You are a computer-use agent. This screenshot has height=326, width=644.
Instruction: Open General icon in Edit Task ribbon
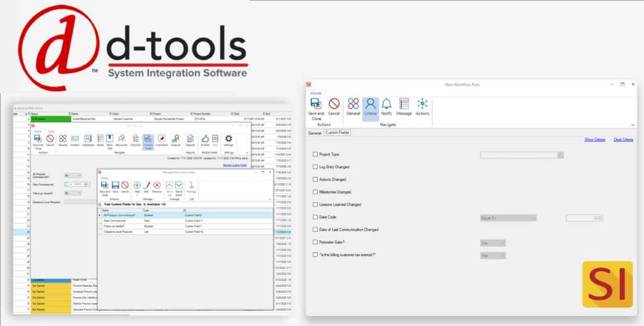point(63,140)
